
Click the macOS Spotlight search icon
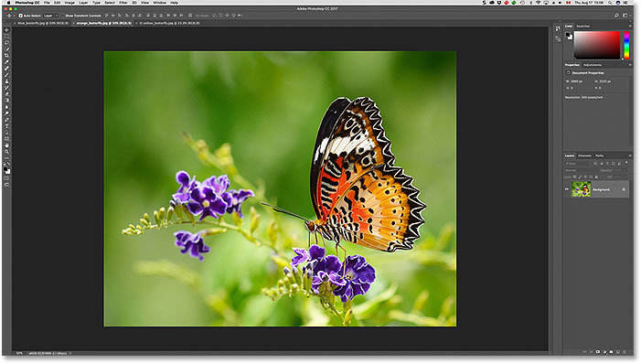[x=609, y=3]
